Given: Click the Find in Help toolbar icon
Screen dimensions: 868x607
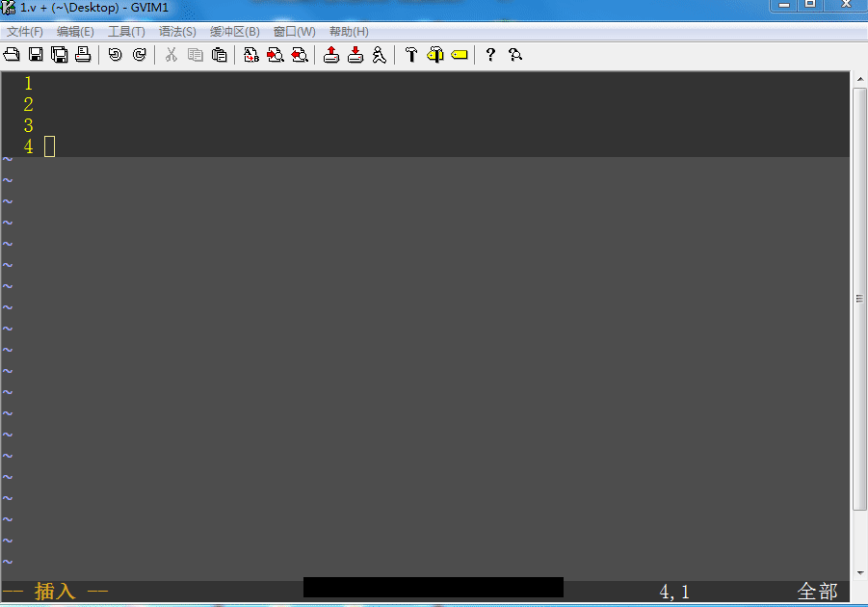Looking at the screenshot, I should click(514, 54).
